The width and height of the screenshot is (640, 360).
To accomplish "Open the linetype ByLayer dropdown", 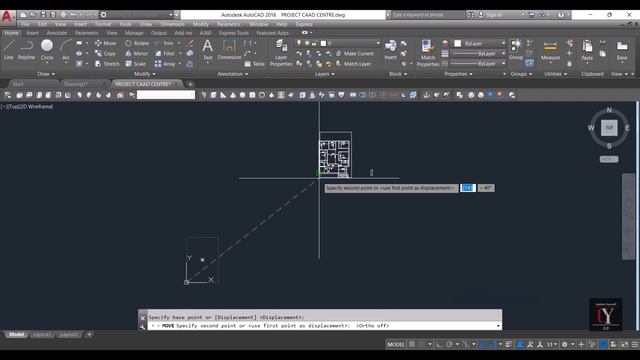I will coord(478,64).
